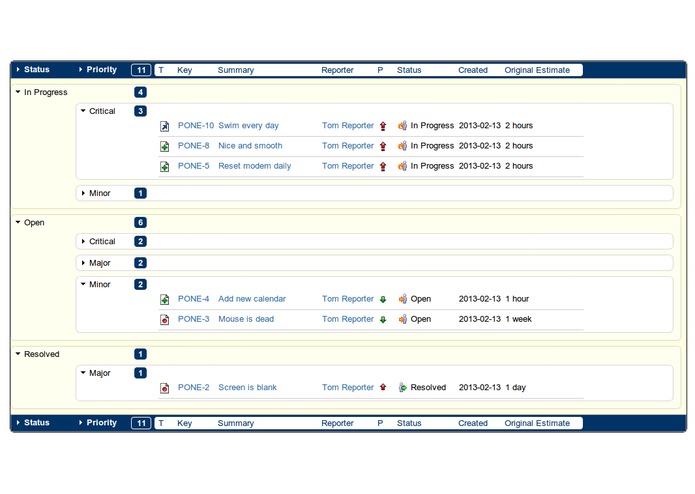Collapse the Minor group under Open

[83, 284]
